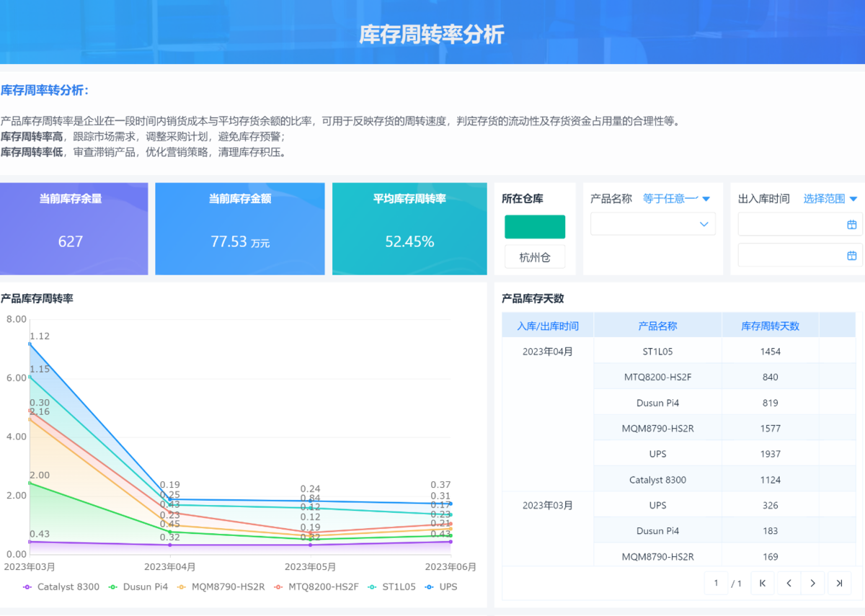
Task: Click the UPS legend marker icon
Action: coord(430,587)
